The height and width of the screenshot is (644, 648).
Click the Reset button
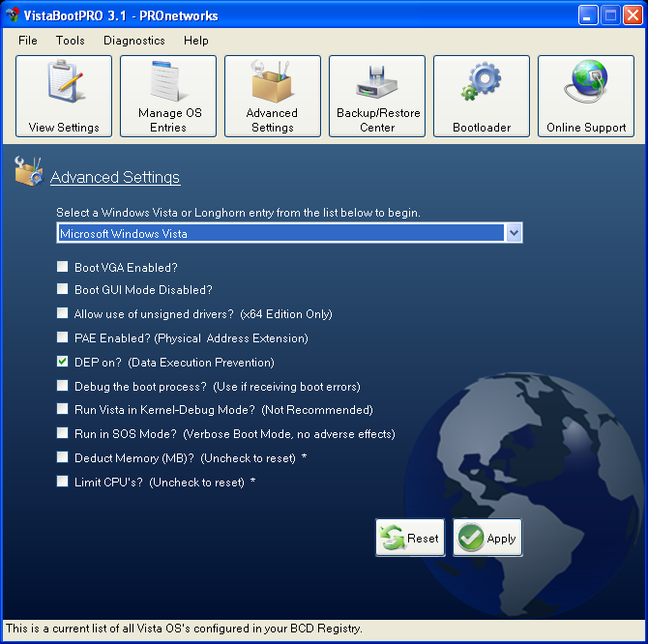click(410, 538)
